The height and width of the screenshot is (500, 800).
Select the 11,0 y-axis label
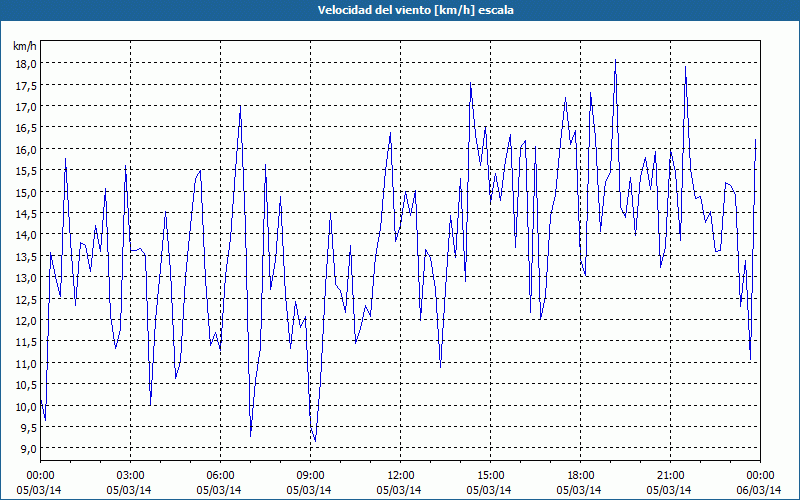coord(27,363)
